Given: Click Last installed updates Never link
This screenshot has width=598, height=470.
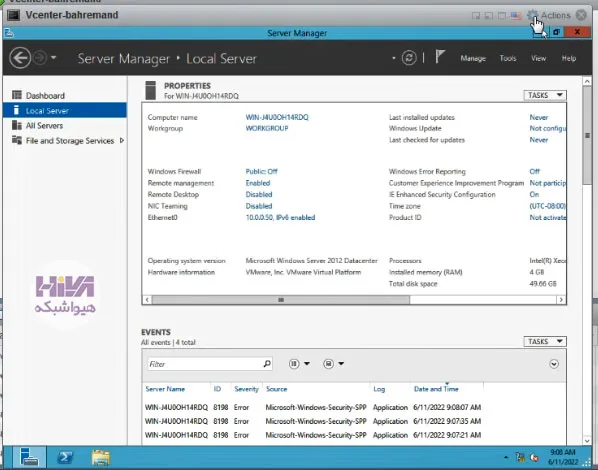Looking at the screenshot, I should [x=539, y=117].
